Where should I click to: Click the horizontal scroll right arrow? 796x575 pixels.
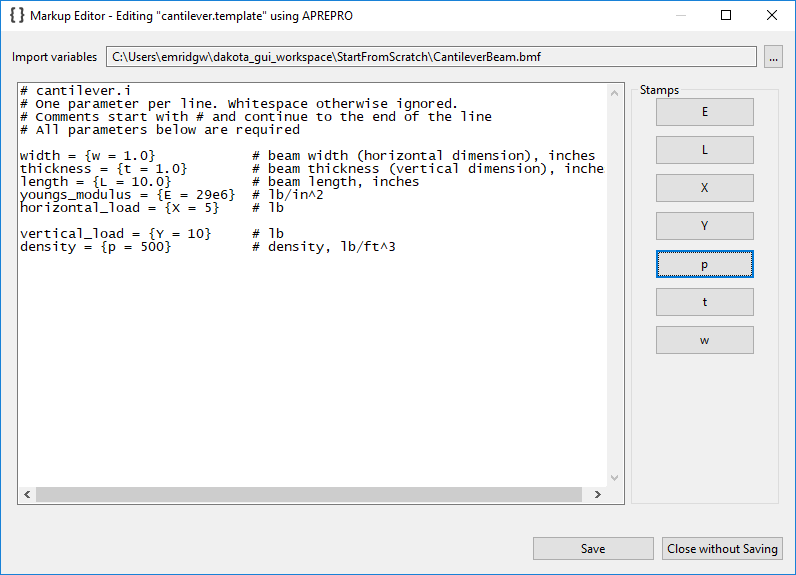[598, 494]
